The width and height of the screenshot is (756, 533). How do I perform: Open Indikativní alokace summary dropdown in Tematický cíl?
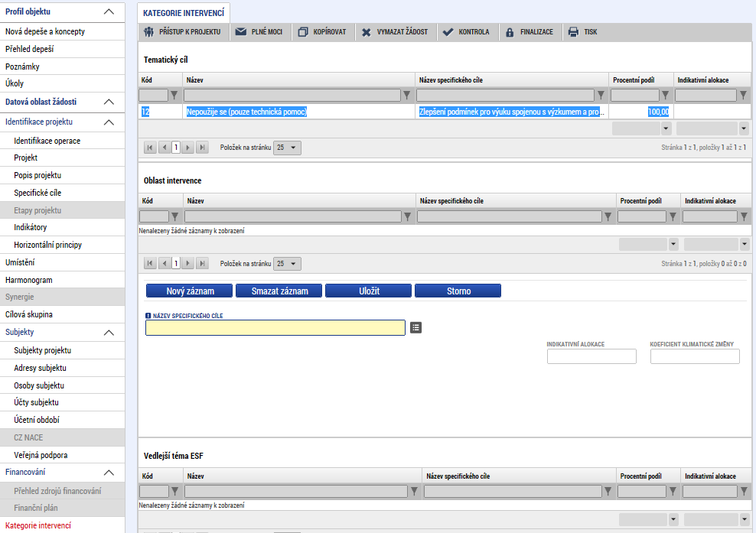[x=744, y=128]
